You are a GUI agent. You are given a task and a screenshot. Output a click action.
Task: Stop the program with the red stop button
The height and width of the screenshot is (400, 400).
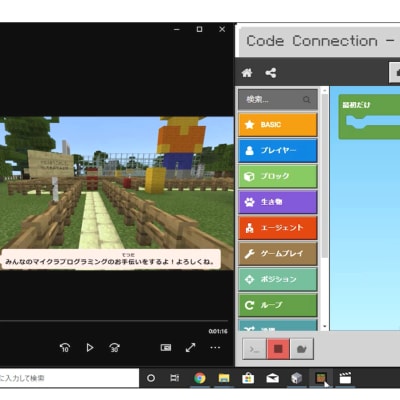[278, 349]
